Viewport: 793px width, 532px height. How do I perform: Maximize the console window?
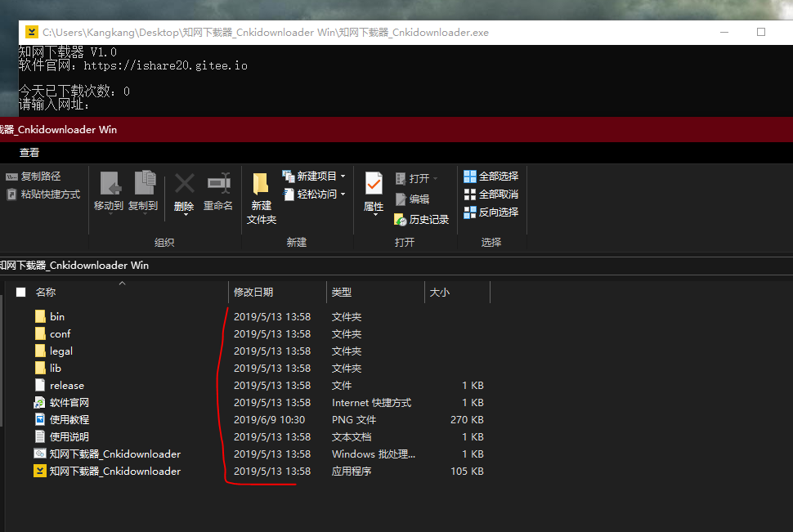(760, 33)
